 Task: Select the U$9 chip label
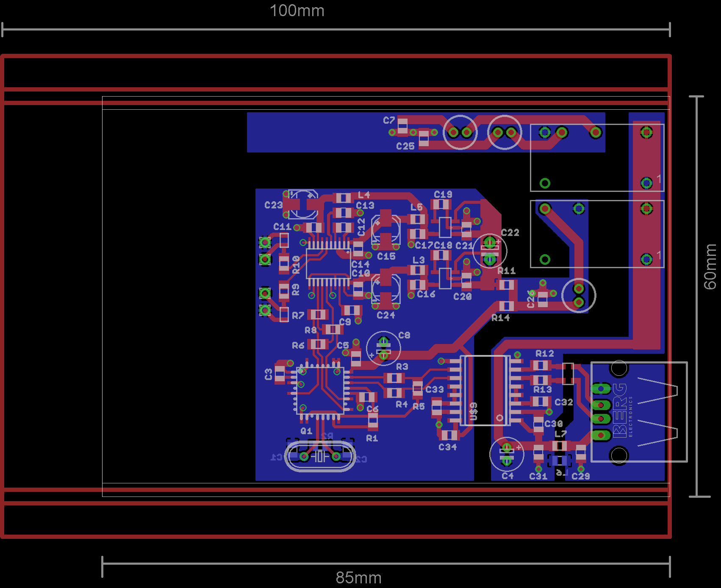(x=474, y=411)
